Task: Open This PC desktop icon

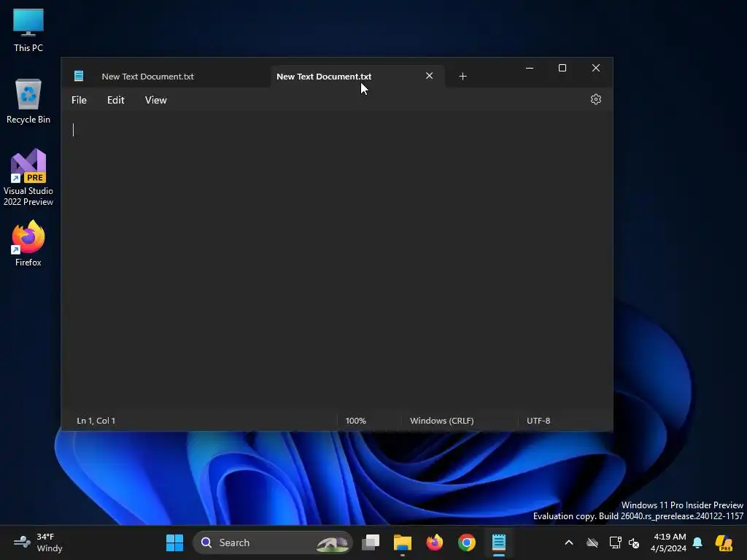Action: 28,30
